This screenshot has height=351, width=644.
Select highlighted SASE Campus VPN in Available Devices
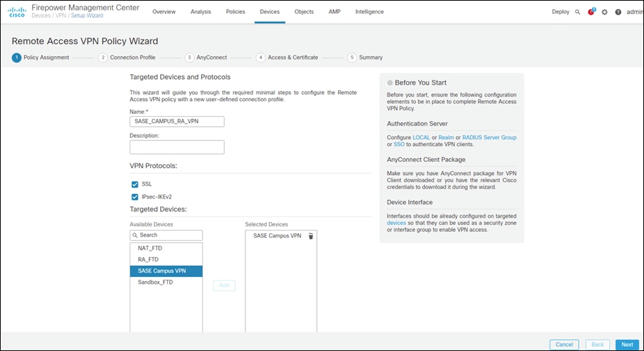pyautogui.click(x=166, y=271)
